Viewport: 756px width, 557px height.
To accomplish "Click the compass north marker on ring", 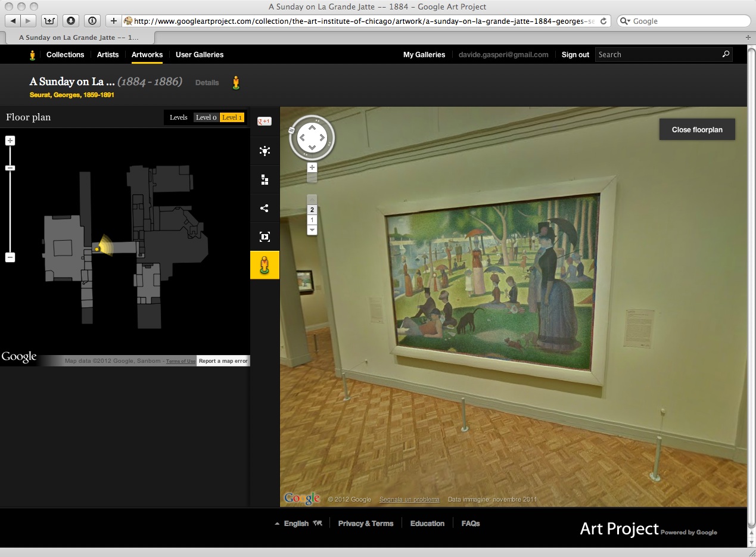I will point(292,130).
